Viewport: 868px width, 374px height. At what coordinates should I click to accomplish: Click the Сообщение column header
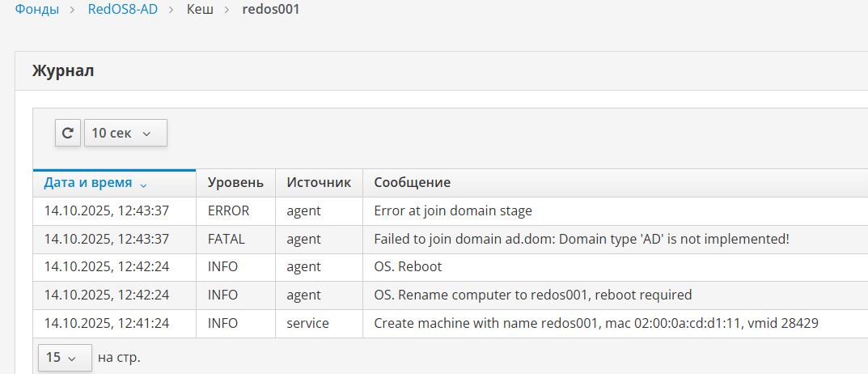coord(412,183)
